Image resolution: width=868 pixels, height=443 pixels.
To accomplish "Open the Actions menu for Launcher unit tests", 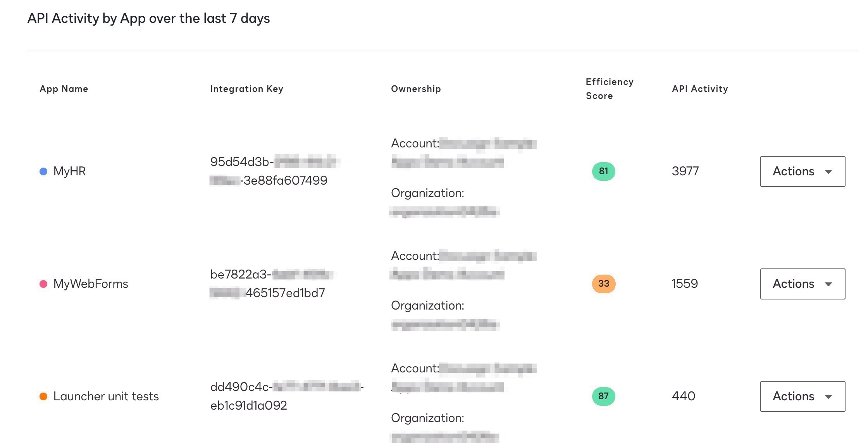I will pos(802,396).
